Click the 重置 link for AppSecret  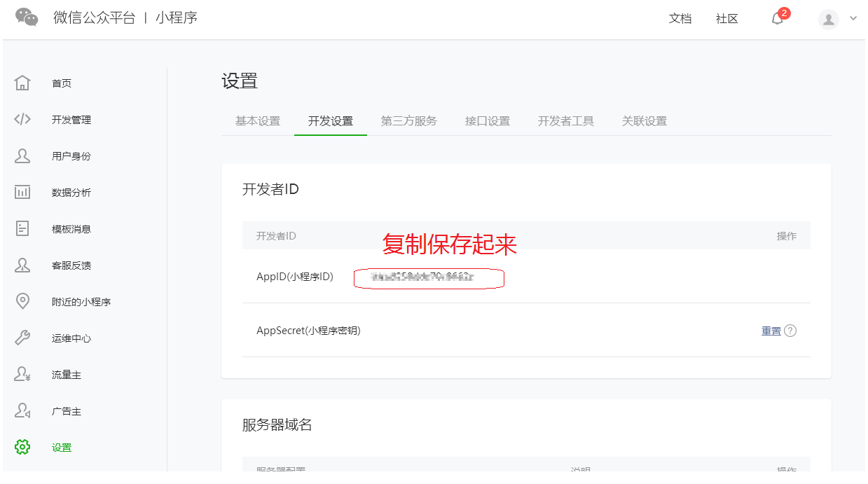tap(771, 331)
